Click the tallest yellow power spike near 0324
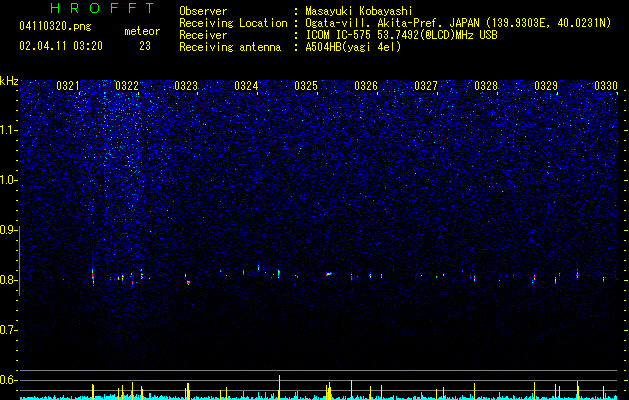 pyautogui.click(x=280, y=387)
